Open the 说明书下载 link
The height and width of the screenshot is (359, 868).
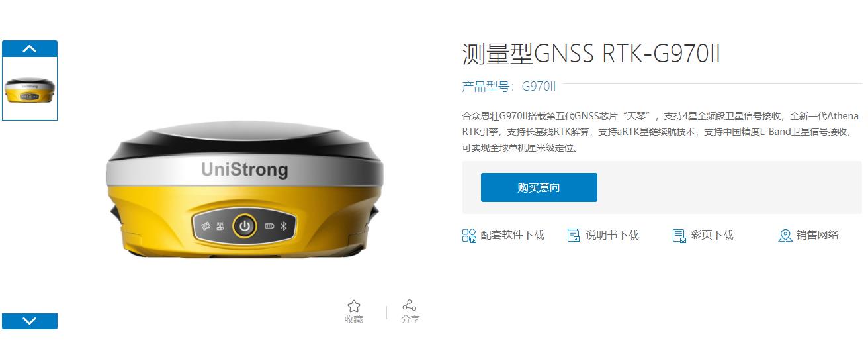click(x=612, y=235)
